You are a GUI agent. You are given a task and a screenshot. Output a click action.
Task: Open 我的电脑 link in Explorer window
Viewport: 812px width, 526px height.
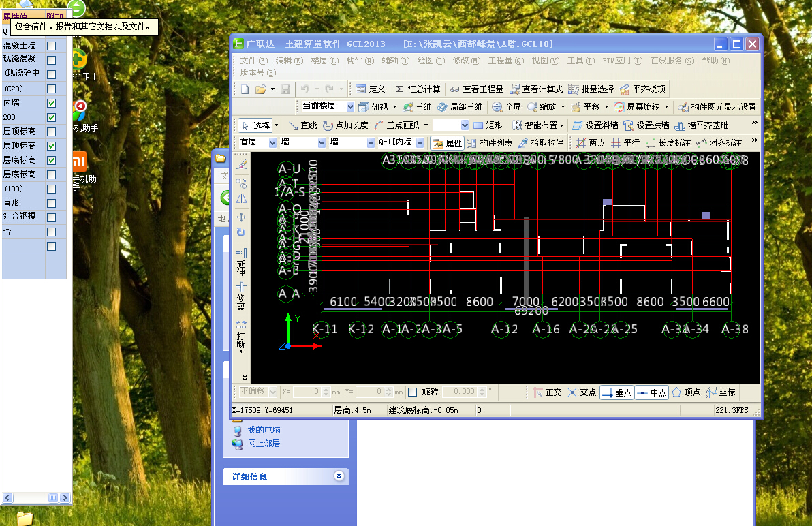(264, 430)
